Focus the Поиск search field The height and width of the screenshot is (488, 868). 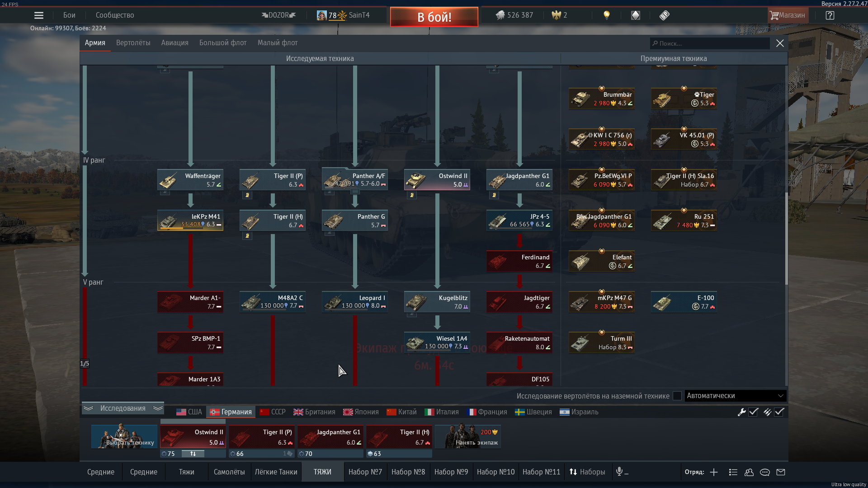pos(710,43)
